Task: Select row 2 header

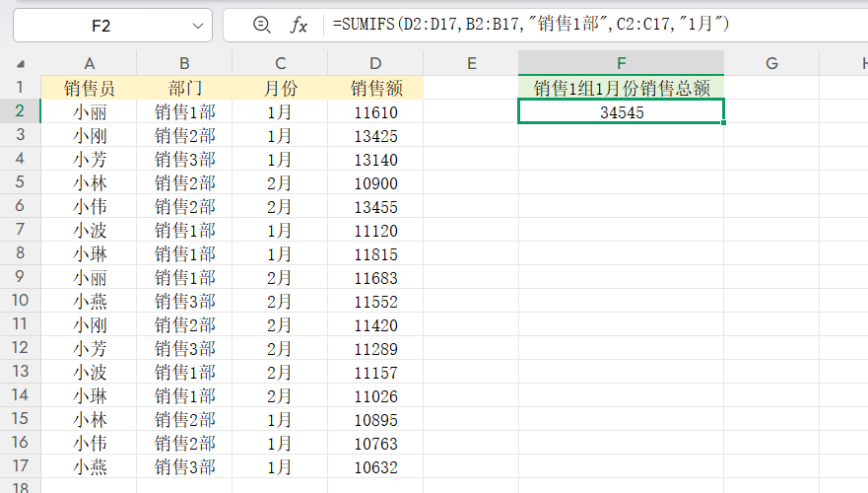Action: pyautogui.click(x=20, y=111)
